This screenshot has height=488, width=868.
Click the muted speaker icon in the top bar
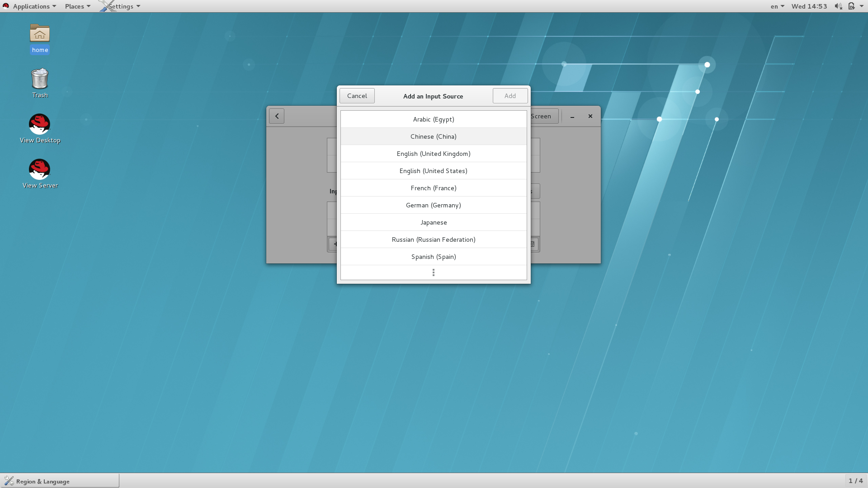pos(838,6)
